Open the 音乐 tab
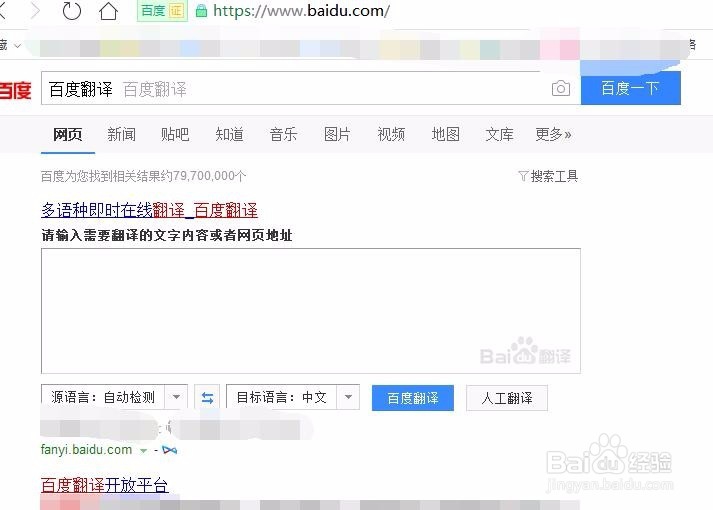This screenshot has height=510, width=713. 283,134
